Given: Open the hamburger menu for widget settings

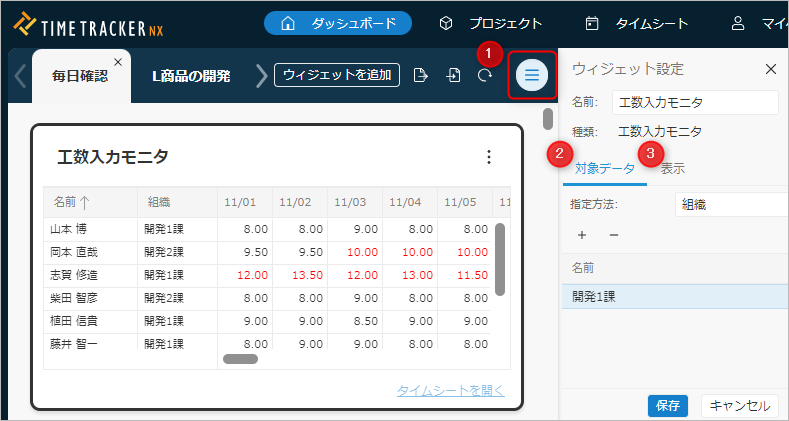Looking at the screenshot, I should [532, 75].
